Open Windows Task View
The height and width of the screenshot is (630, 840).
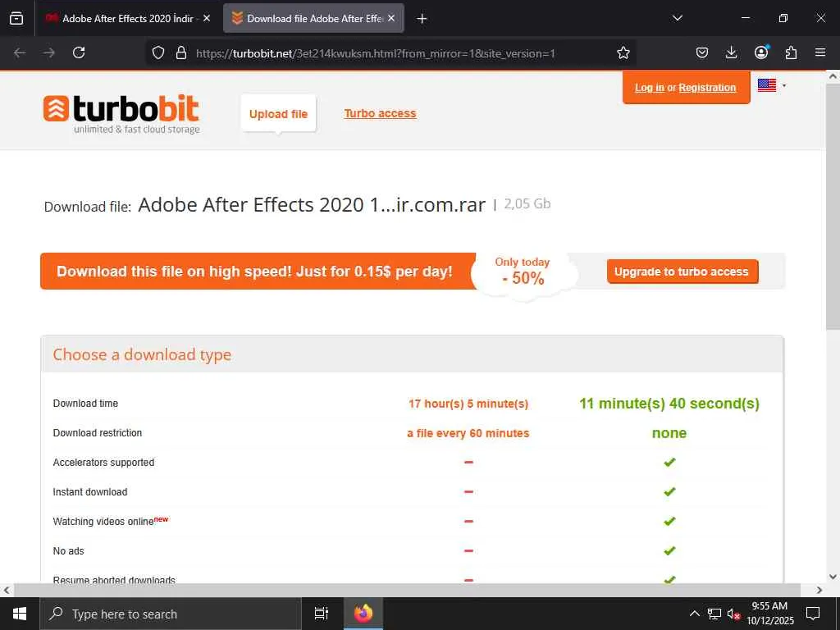pos(321,614)
